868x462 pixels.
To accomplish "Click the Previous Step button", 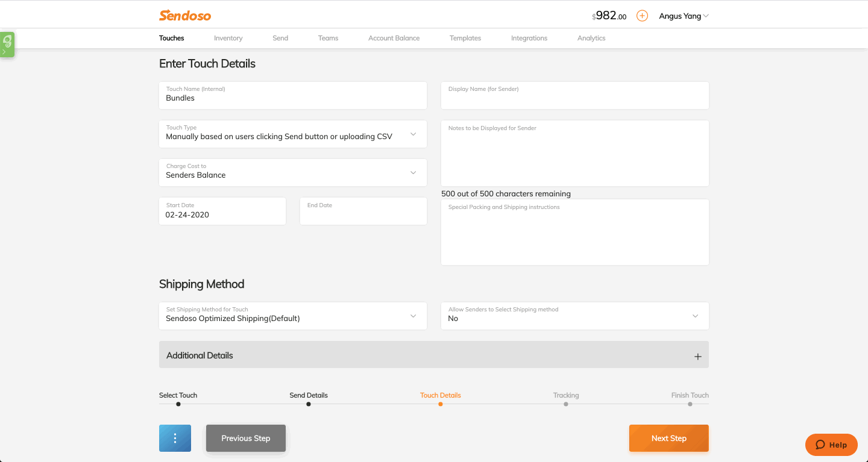I will (245, 438).
